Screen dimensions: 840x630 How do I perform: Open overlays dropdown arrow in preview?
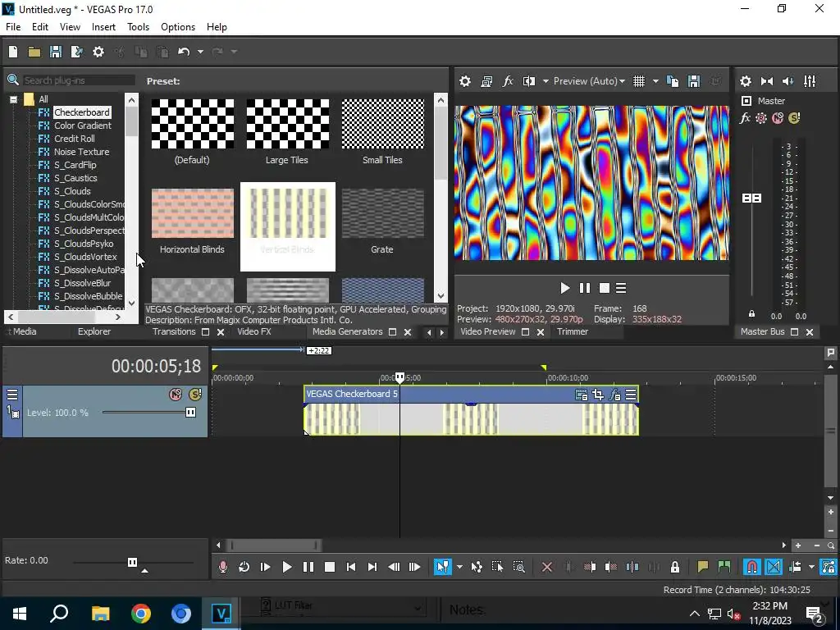click(655, 81)
